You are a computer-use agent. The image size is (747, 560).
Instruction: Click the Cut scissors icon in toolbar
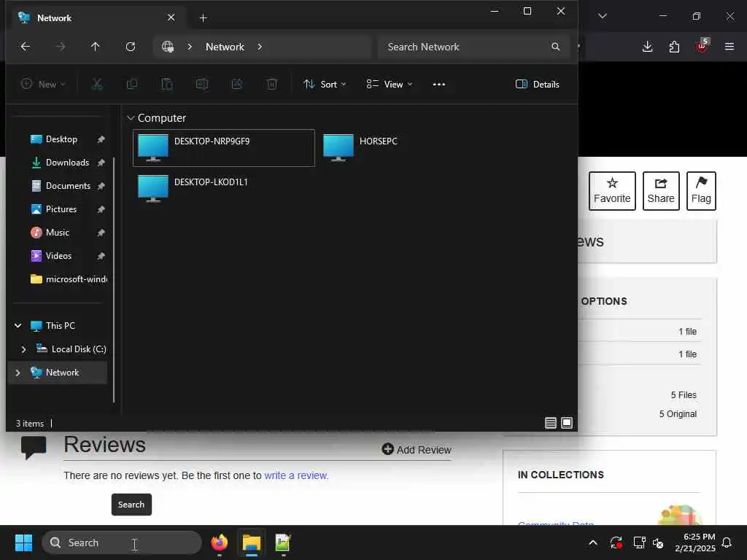97,85
